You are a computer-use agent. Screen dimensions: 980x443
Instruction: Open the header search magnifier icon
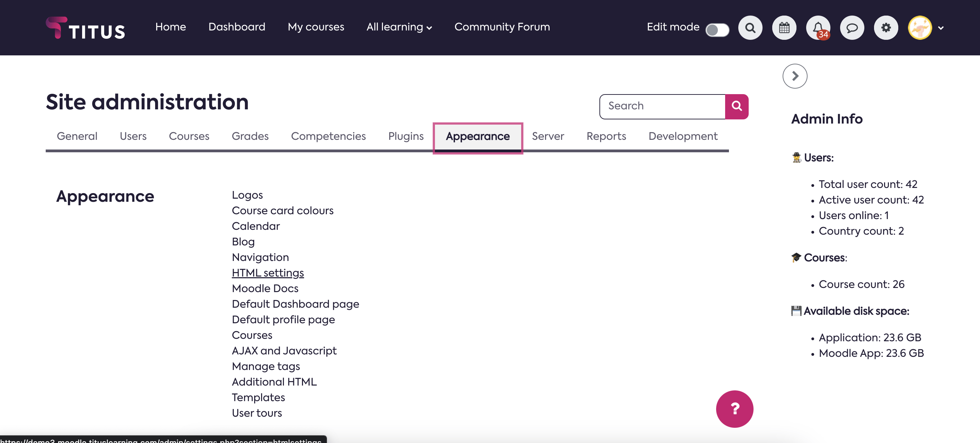click(750, 28)
